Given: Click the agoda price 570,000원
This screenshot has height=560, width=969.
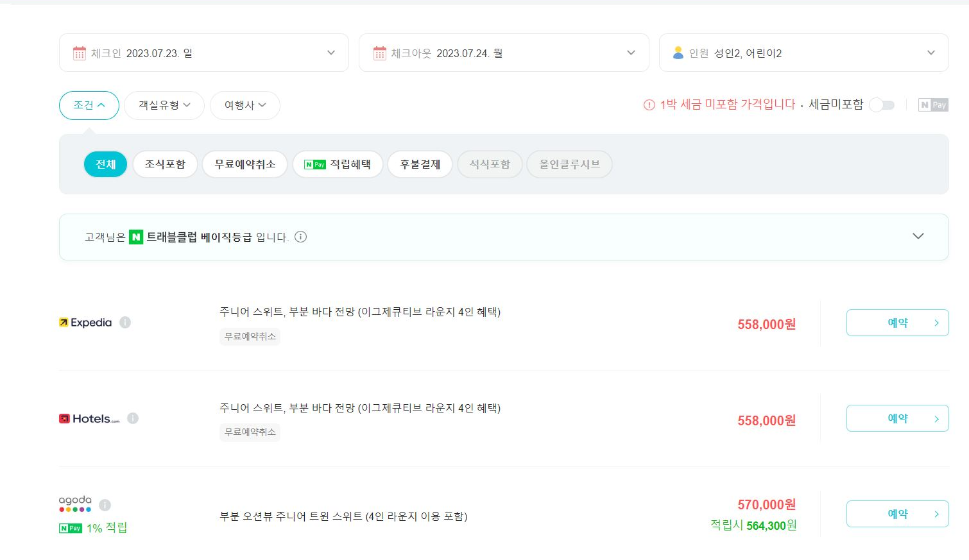Looking at the screenshot, I should [x=767, y=505].
